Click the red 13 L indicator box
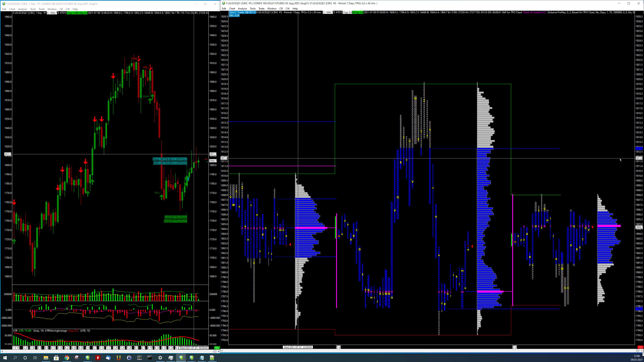Image resolution: width=644 pixels, height=362 pixels. click(x=640, y=347)
